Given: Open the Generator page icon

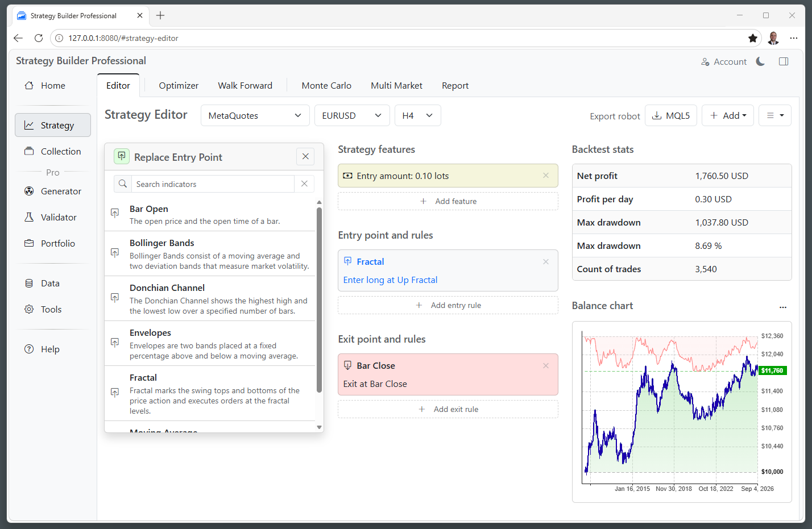Looking at the screenshot, I should click(29, 191).
